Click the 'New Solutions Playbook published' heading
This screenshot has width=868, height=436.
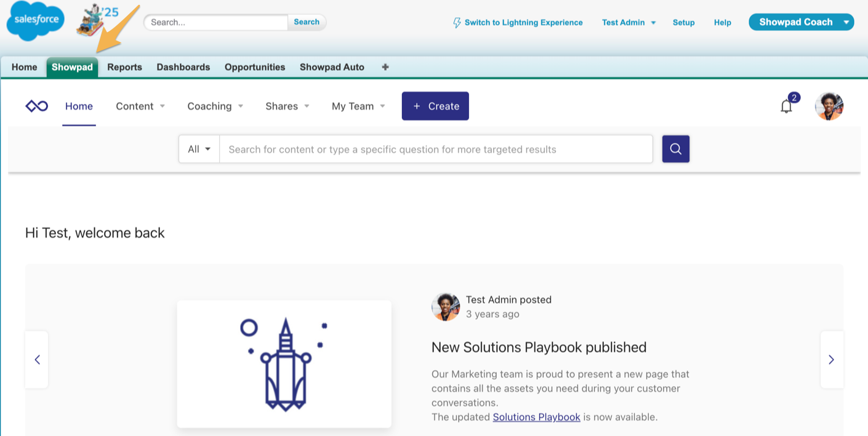click(539, 347)
